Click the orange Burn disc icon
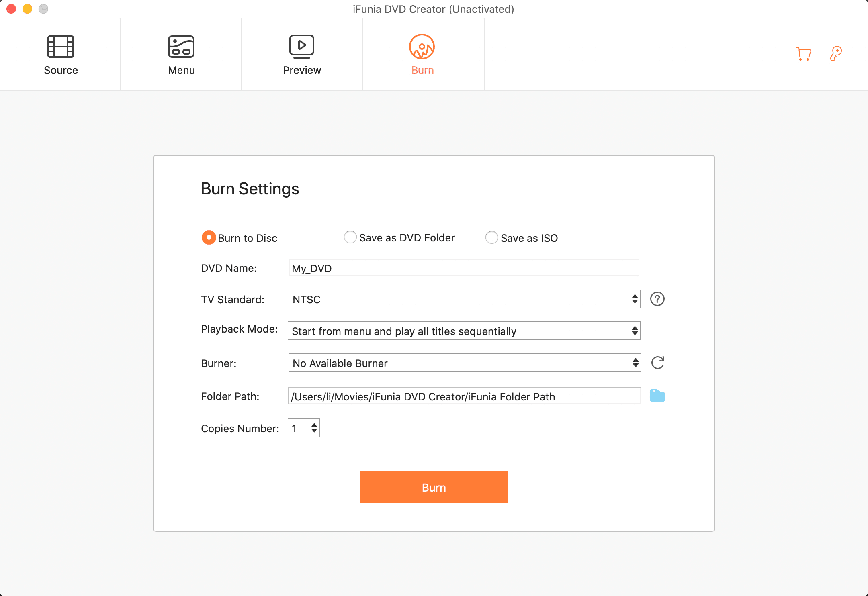868x596 pixels. coord(422,47)
